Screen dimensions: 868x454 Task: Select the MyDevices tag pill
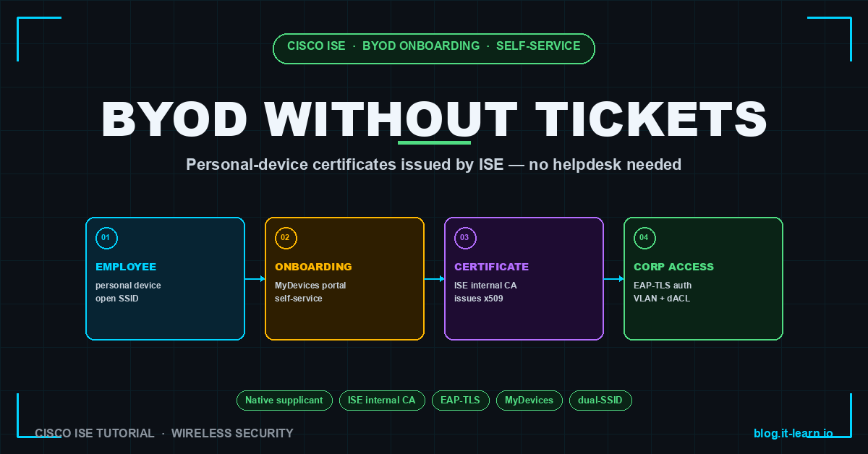click(529, 401)
